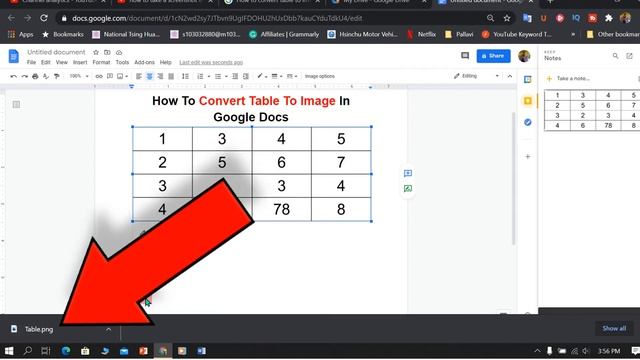
Task: Choose the Left align icon
Action: (139, 76)
